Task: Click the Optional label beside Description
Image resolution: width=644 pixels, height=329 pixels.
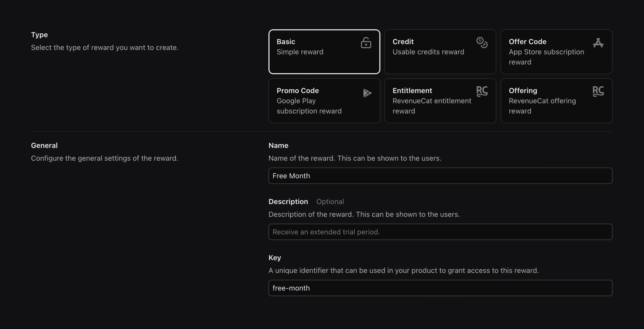Action: (x=330, y=201)
